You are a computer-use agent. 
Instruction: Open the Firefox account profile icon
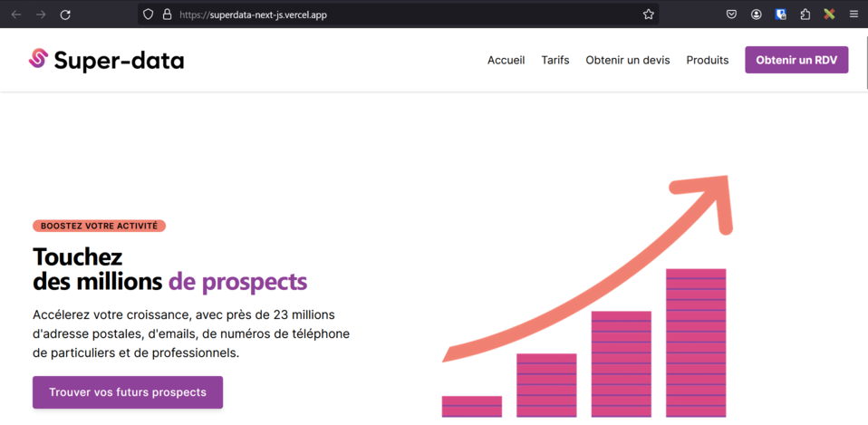pos(757,14)
